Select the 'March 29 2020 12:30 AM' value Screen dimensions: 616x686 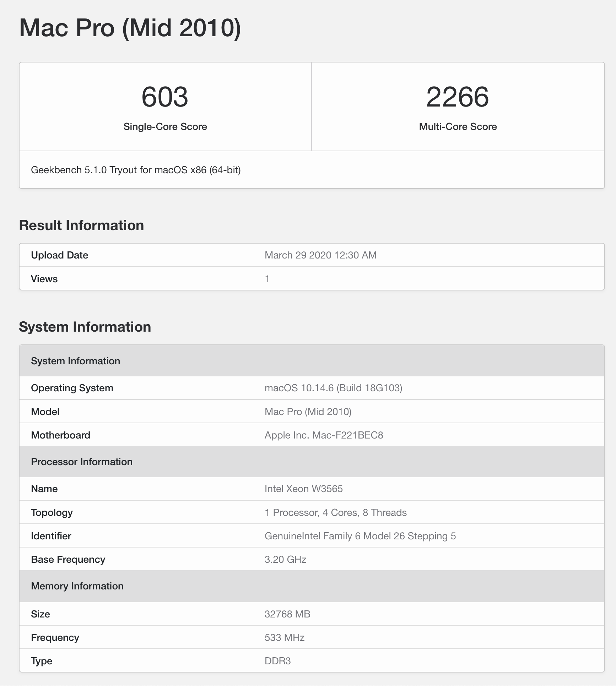(x=320, y=255)
